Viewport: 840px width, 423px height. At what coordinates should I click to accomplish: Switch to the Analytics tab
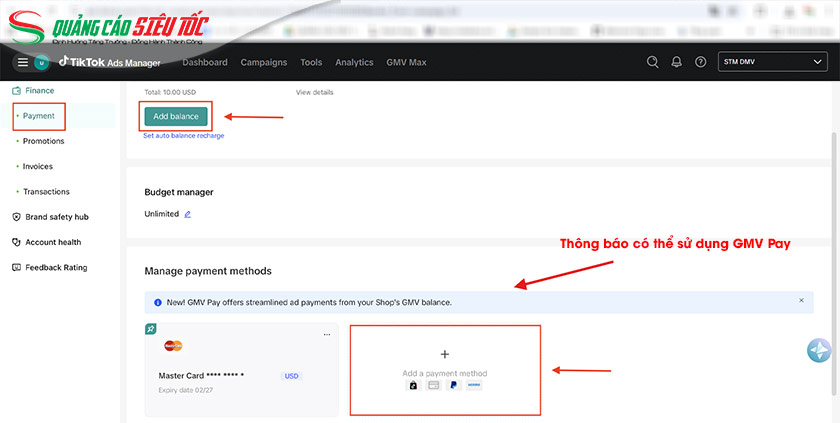pyautogui.click(x=354, y=62)
